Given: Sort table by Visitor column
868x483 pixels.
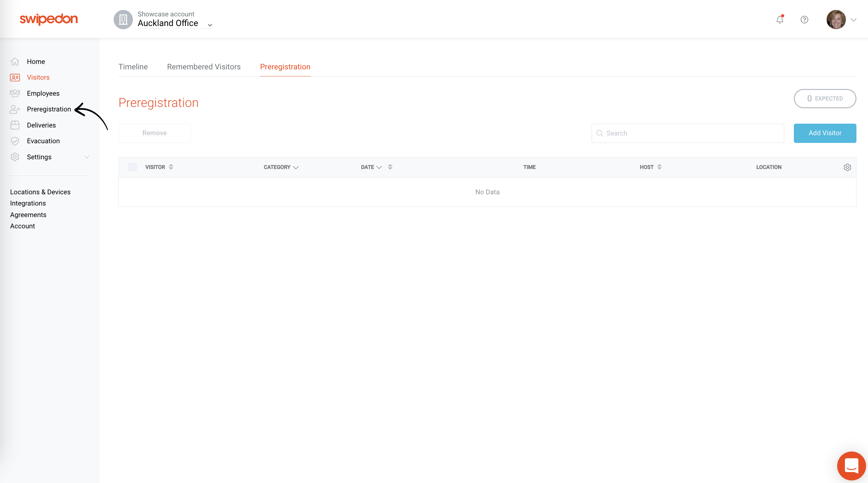Looking at the screenshot, I should (171, 167).
